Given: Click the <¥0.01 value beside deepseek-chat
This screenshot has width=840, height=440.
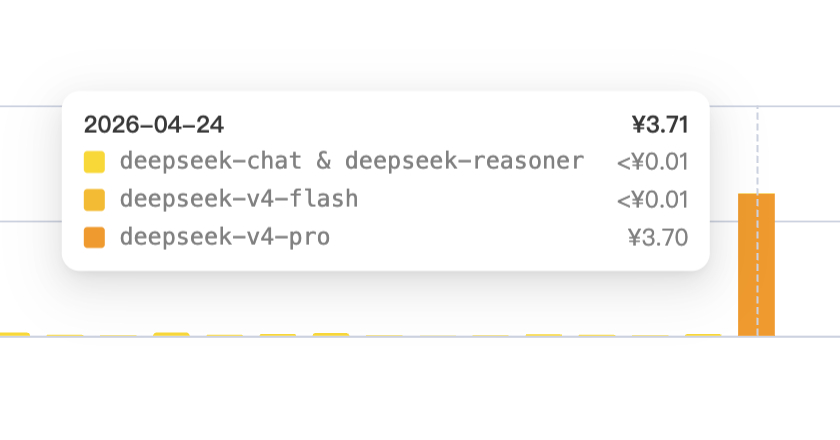Looking at the screenshot, I should pyautogui.click(x=653, y=161).
